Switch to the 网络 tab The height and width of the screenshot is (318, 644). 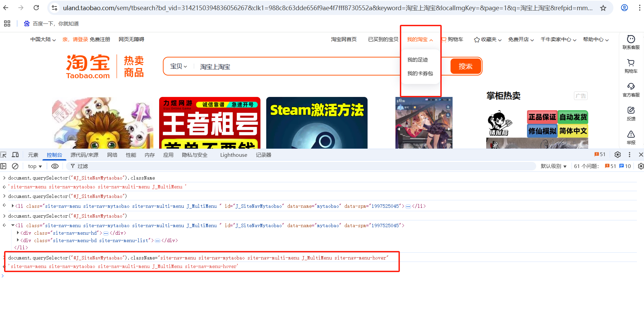point(112,155)
